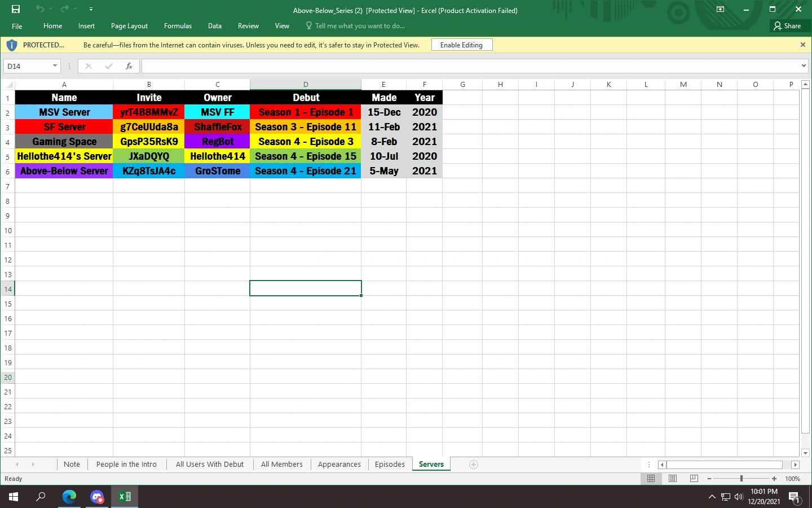The height and width of the screenshot is (508, 812).
Task: Click the zoom out minus button
Action: point(709,479)
